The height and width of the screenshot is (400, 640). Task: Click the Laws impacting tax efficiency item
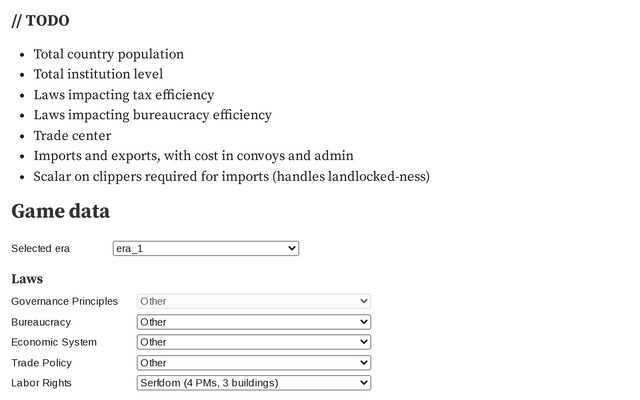[123, 95]
